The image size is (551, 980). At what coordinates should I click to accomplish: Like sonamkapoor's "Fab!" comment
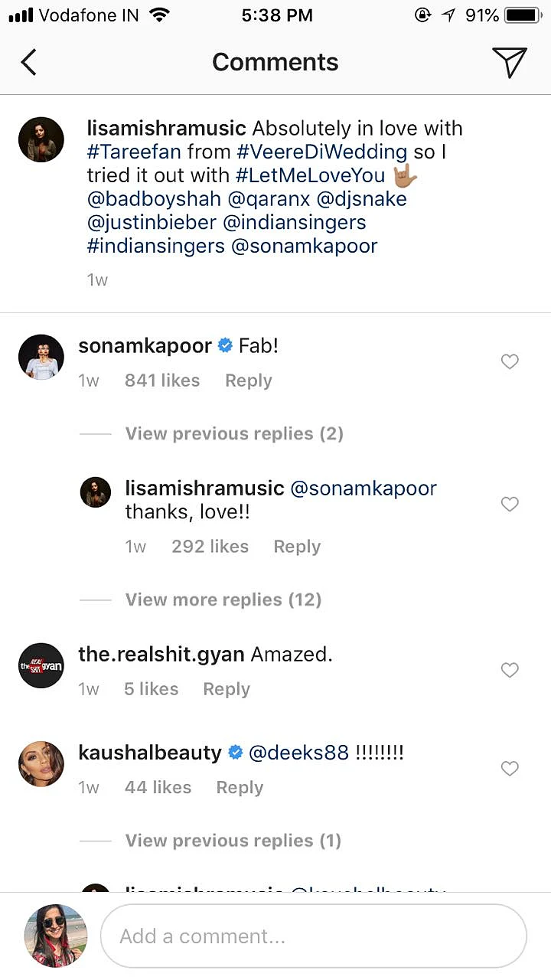[510, 361]
